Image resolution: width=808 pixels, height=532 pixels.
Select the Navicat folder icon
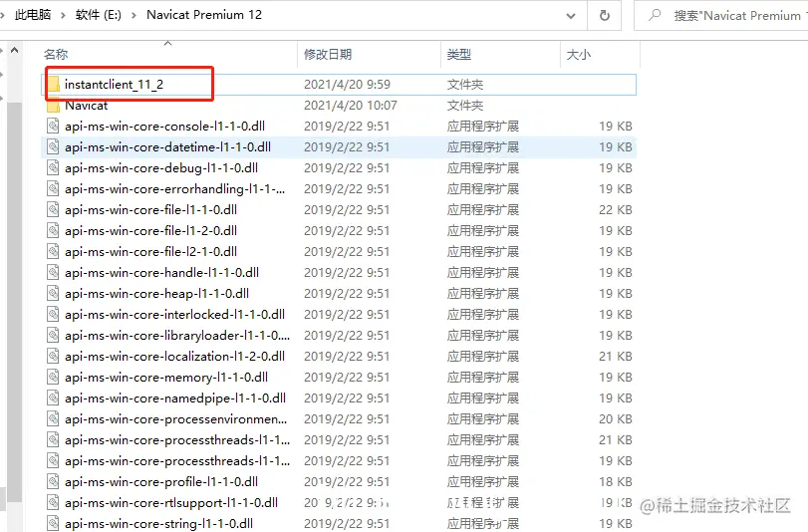coord(54,106)
